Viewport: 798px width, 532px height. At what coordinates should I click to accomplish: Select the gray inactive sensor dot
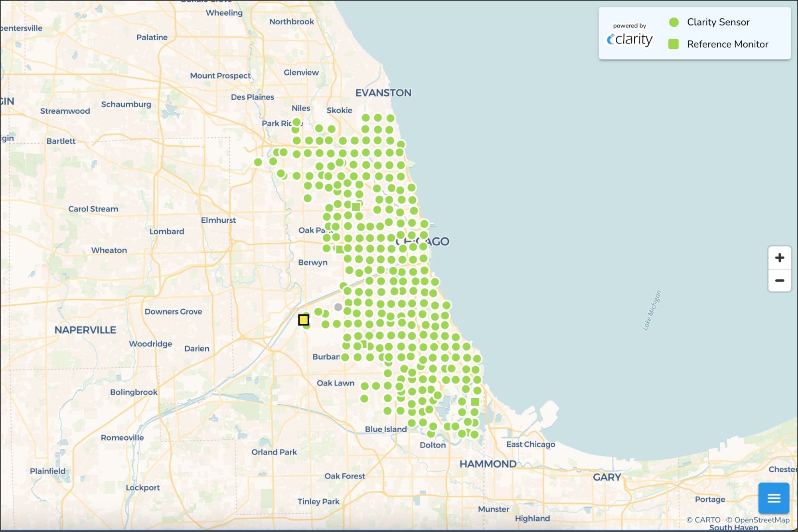tap(338, 307)
